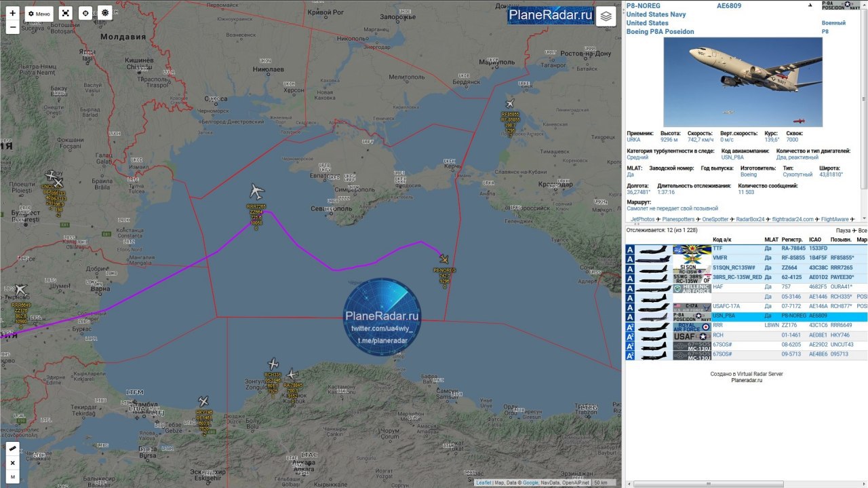The height and width of the screenshot is (488, 868).
Task: Open the Google map data link
Action: pyautogui.click(x=530, y=483)
